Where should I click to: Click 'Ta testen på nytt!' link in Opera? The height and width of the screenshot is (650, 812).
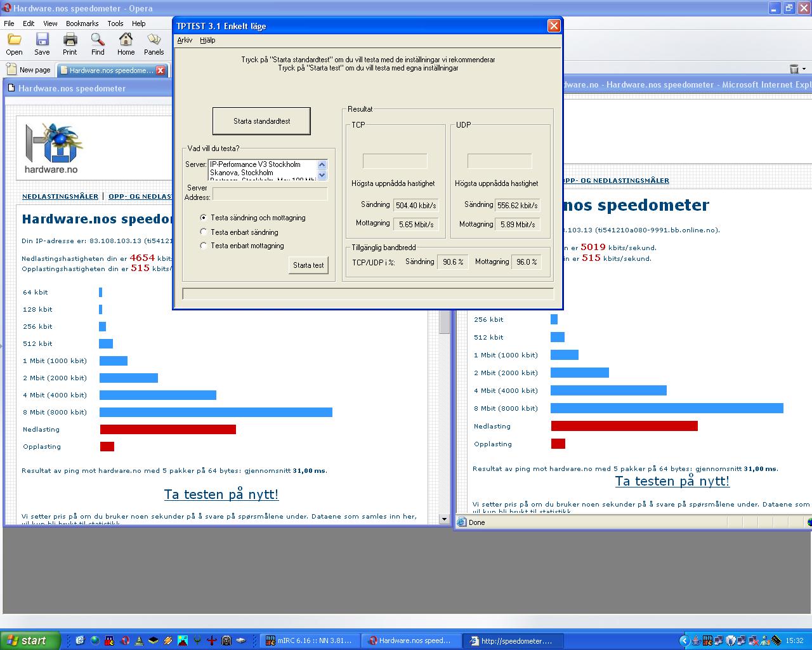pyautogui.click(x=221, y=494)
